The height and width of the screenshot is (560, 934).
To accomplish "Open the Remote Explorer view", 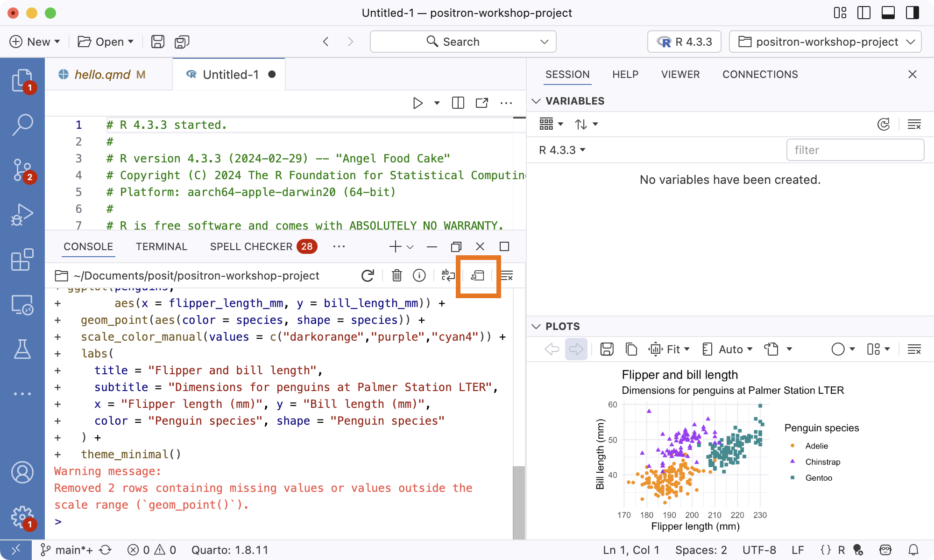I will [22, 305].
